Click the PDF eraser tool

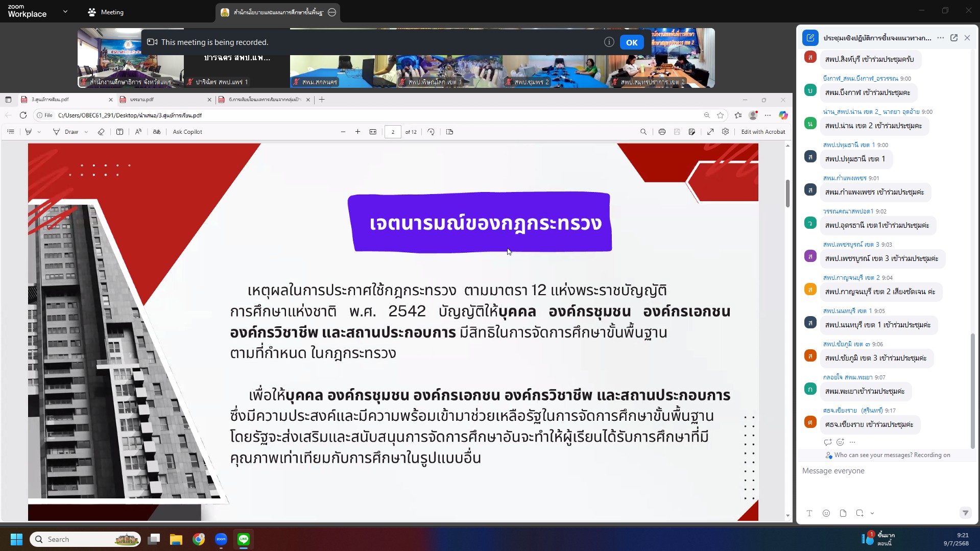(x=101, y=132)
